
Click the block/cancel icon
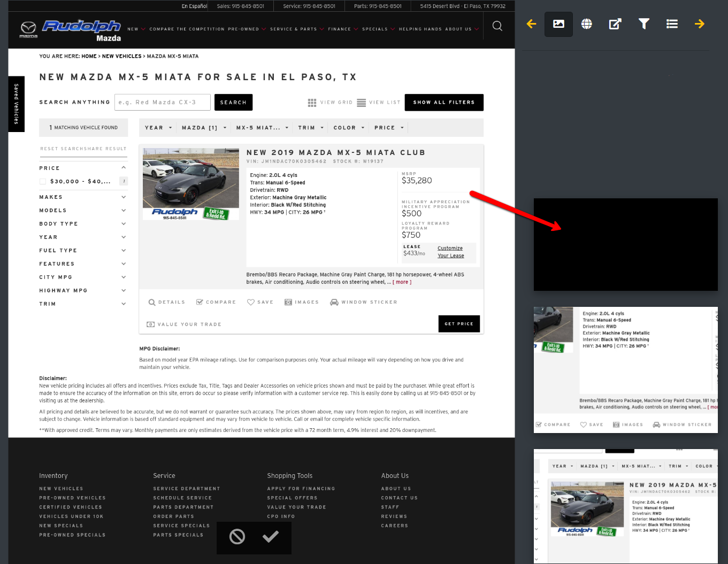coord(237,537)
